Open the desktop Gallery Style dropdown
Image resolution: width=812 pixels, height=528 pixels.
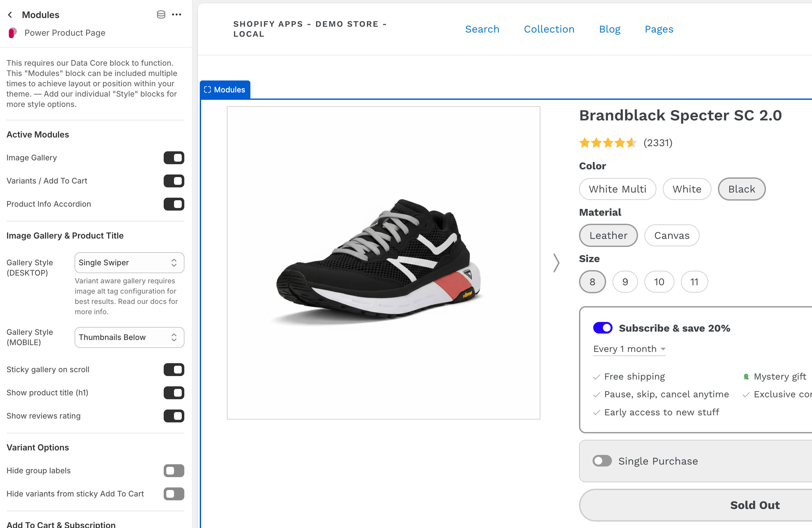click(x=129, y=262)
